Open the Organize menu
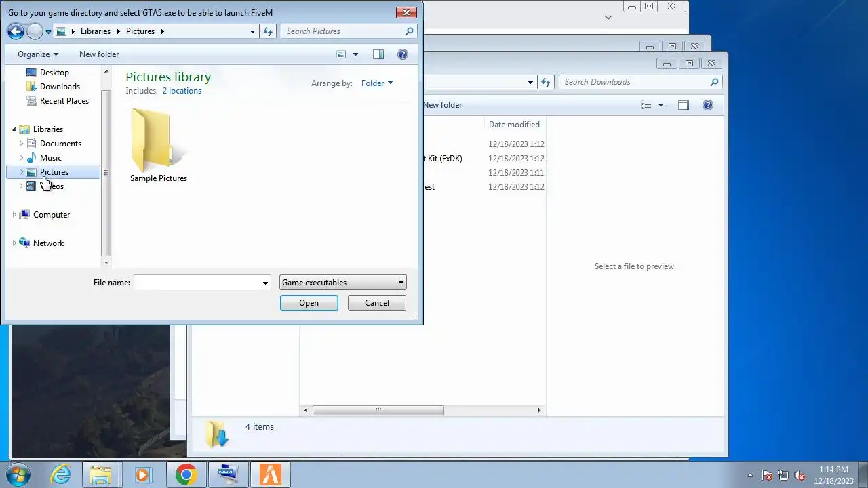Screen dimensions: 868x488 coord(38,54)
